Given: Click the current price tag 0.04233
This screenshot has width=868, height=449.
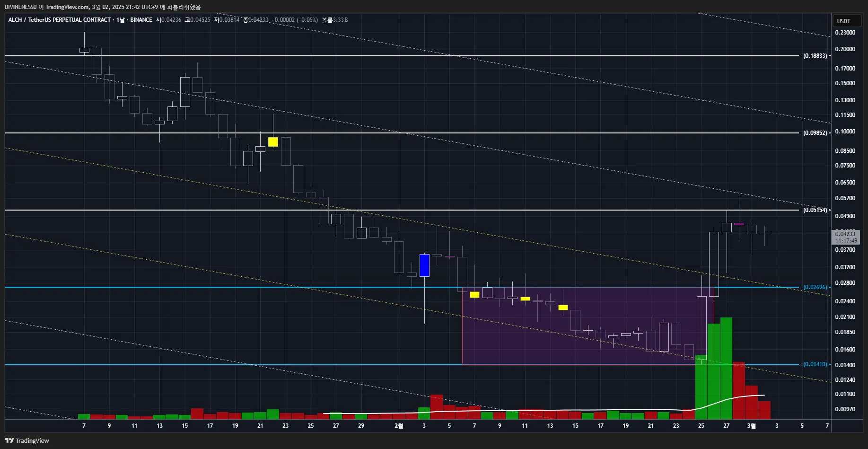Looking at the screenshot, I should coord(845,234).
